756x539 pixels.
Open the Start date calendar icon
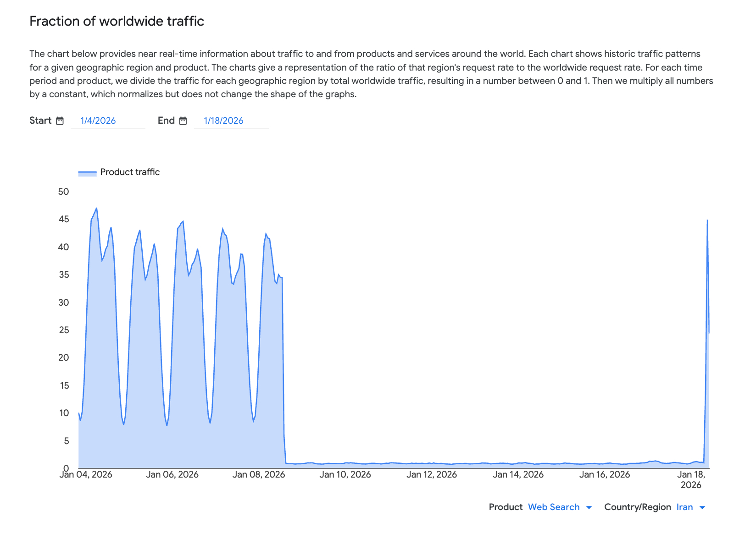click(60, 121)
